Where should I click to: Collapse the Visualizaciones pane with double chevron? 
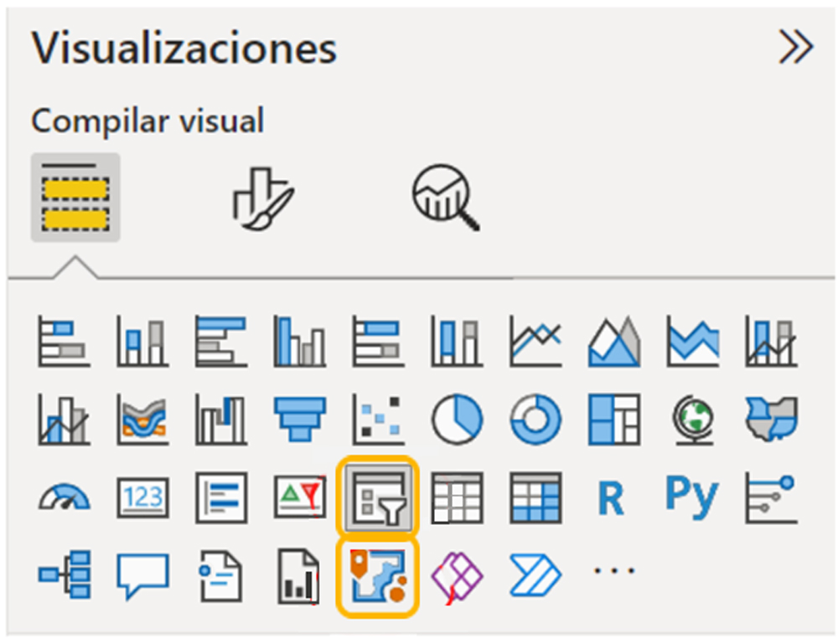tap(796, 47)
